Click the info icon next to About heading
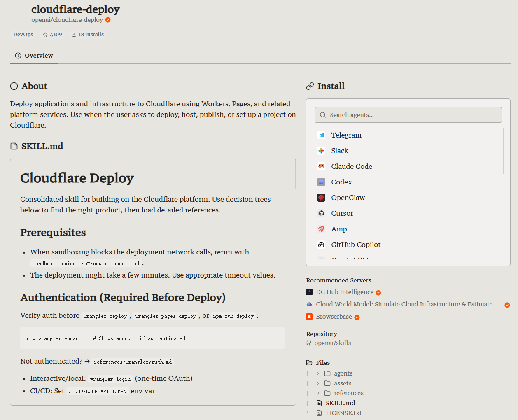518x420 pixels. click(14, 86)
